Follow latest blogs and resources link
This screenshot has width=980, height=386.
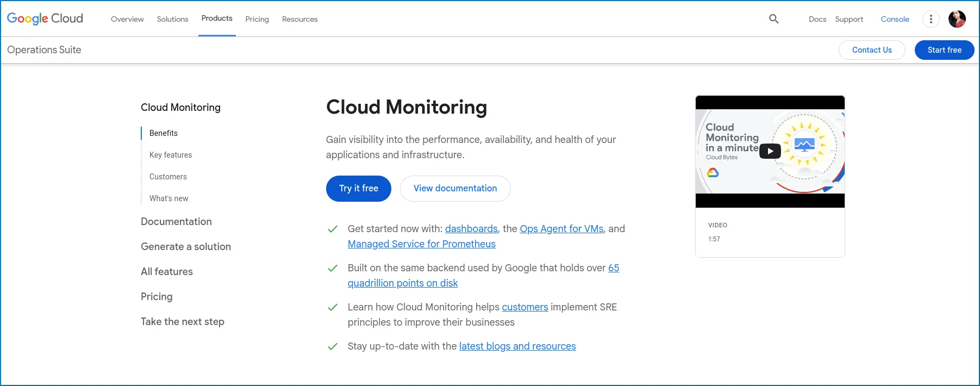pyautogui.click(x=517, y=346)
